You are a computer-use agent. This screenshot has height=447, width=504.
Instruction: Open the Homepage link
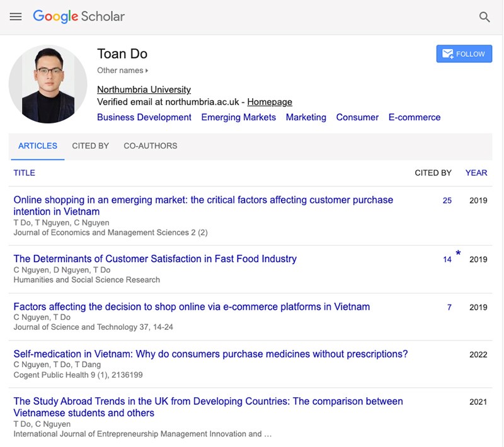[x=270, y=101]
